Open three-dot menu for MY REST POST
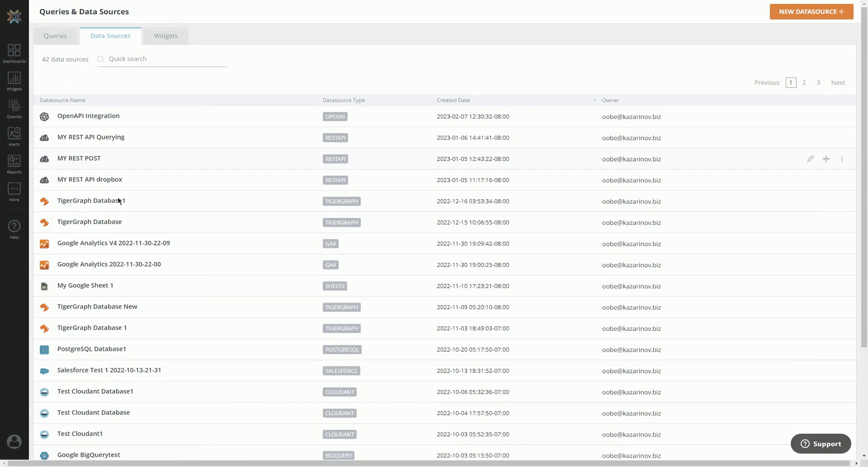868x467 pixels. pyautogui.click(x=842, y=159)
